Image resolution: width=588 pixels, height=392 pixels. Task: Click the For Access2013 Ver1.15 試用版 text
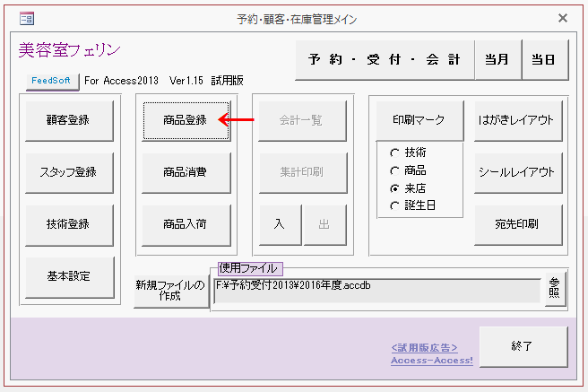(164, 81)
